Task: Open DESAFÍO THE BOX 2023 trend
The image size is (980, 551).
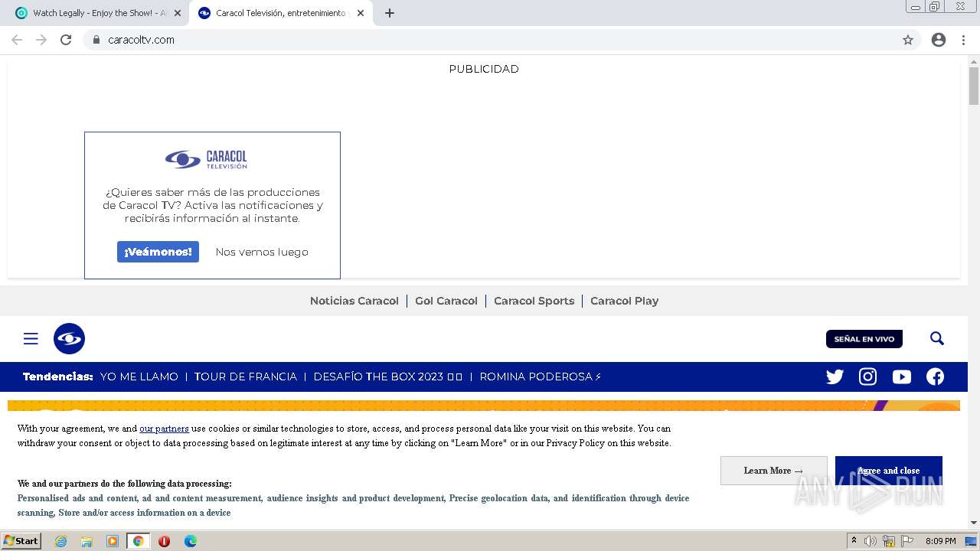Action: 388,377
